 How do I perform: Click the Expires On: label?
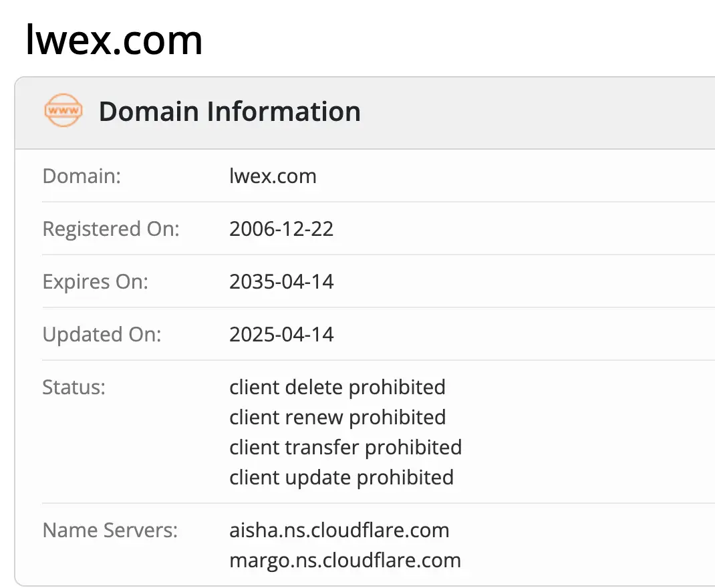96,282
